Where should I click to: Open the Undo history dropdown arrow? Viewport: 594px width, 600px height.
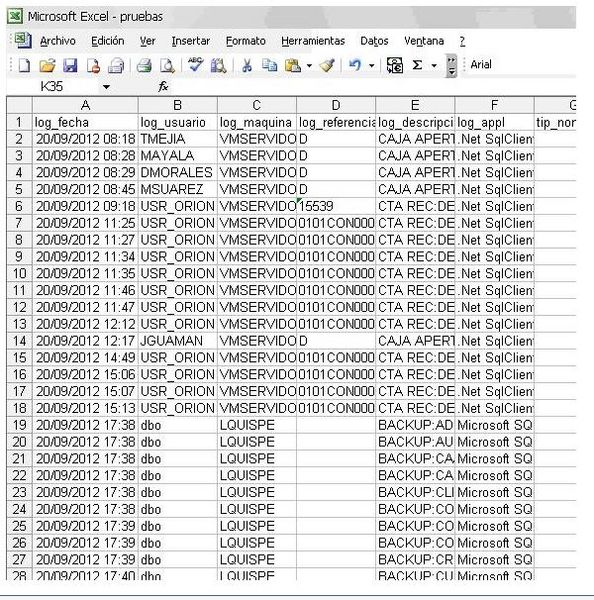click(x=371, y=66)
